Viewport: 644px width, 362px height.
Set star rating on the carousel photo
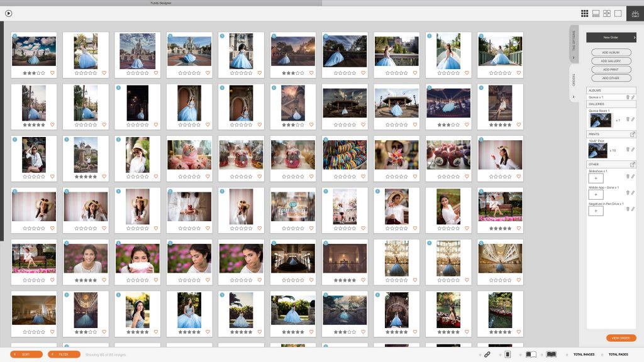click(x=448, y=125)
